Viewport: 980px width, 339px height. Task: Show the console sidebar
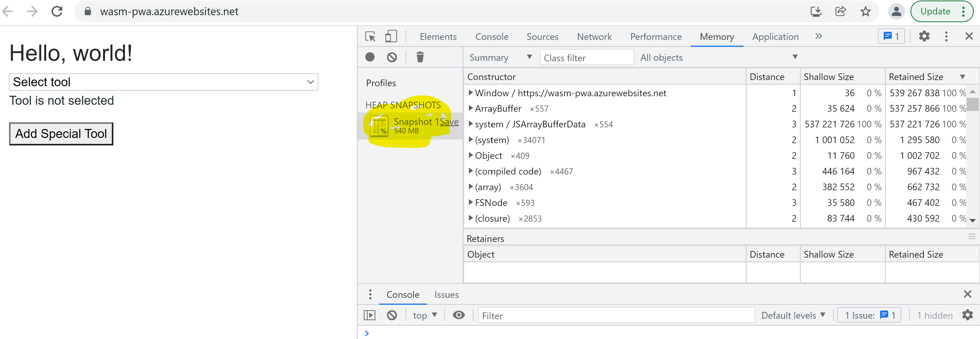pyautogui.click(x=369, y=315)
